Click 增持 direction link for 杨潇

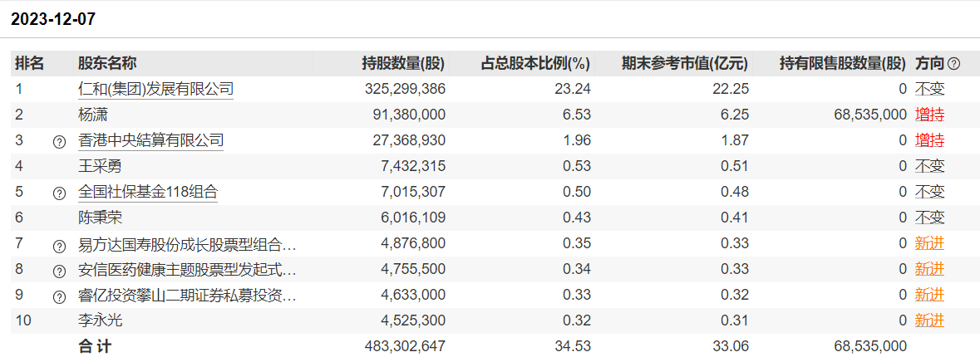click(929, 115)
